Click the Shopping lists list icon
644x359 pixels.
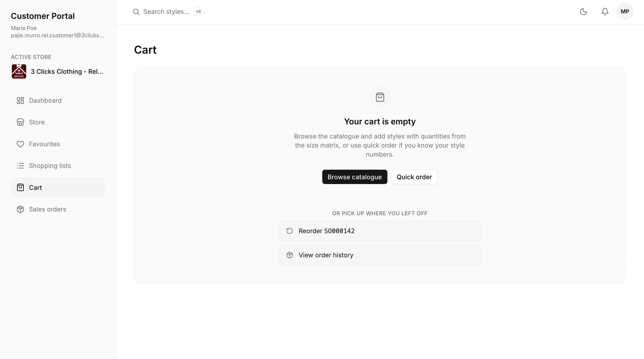pyautogui.click(x=20, y=166)
